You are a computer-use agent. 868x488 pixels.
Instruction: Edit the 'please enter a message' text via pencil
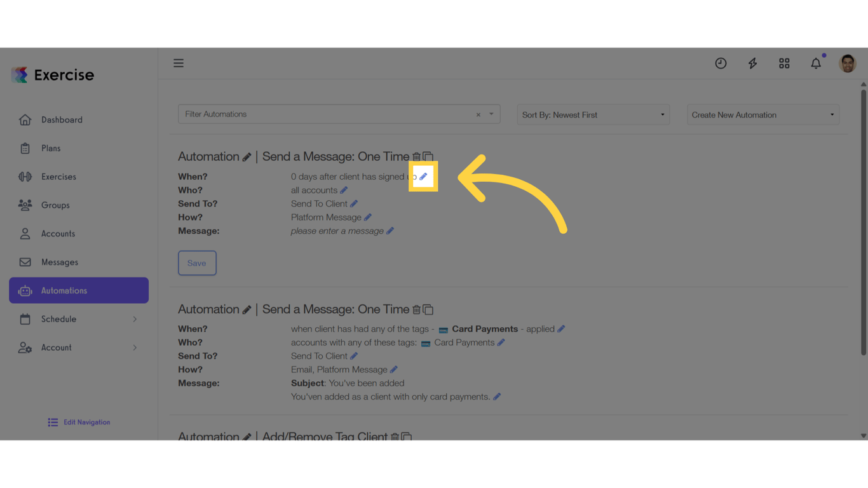(x=390, y=231)
